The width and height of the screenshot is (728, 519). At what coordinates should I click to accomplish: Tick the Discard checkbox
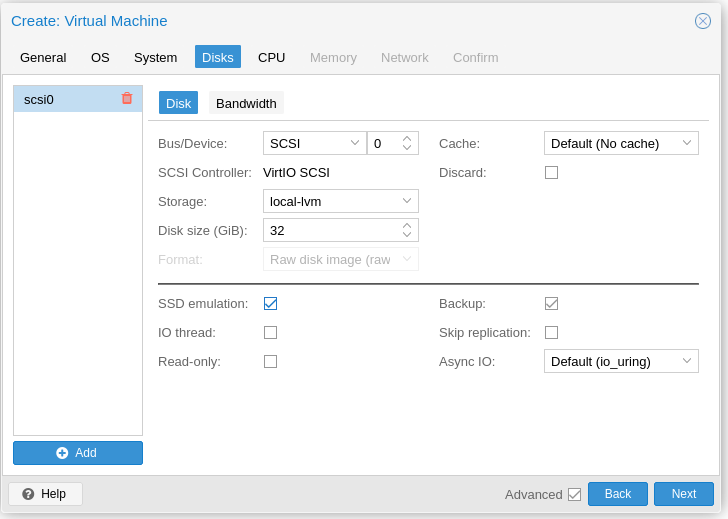551,173
